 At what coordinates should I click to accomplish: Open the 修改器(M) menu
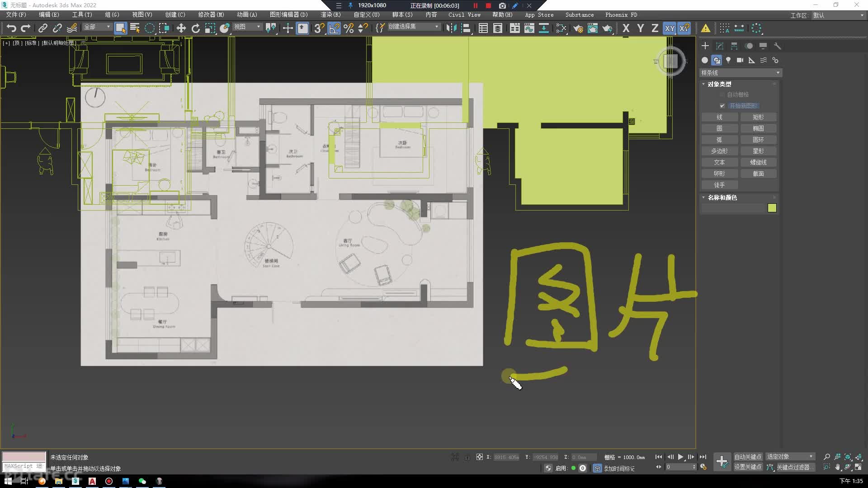click(211, 15)
